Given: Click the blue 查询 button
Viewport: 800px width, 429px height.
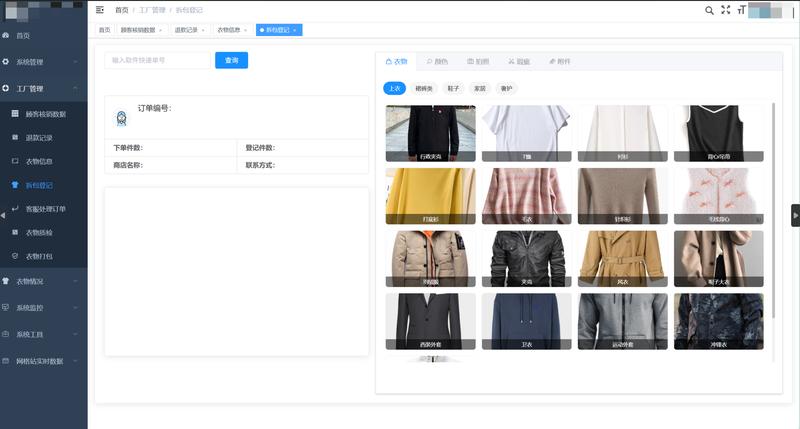Looking at the screenshot, I should coord(231,60).
